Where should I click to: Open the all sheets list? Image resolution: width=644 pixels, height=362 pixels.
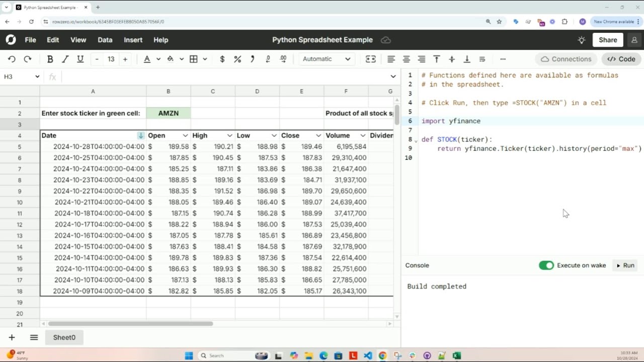pos(34,337)
